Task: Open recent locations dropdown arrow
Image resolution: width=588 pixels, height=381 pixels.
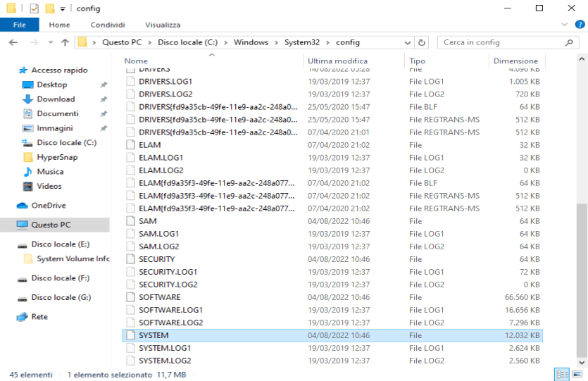Action: point(51,42)
